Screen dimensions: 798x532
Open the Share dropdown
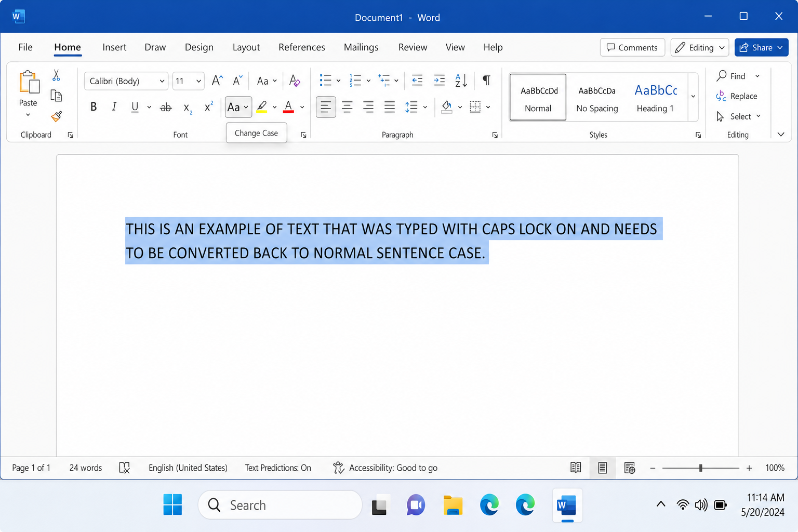click(762, 47)
